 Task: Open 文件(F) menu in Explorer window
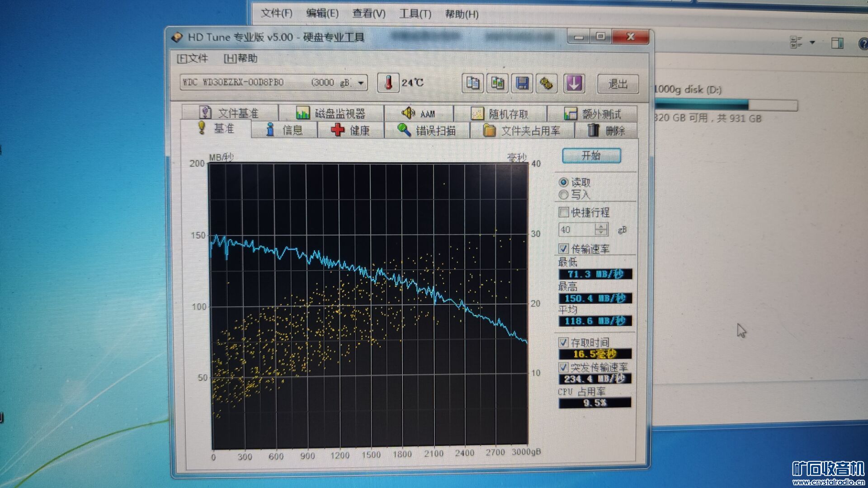(x=277, y=13)
